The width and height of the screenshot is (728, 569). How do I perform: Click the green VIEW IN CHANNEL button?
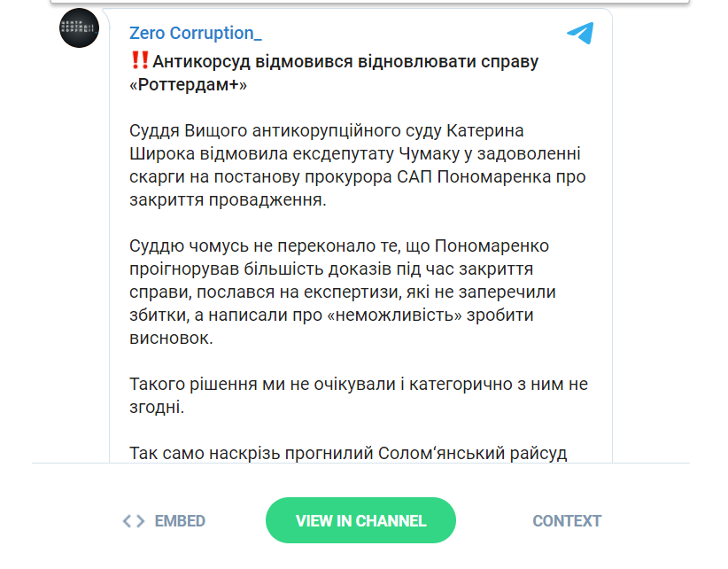point(360,520)
